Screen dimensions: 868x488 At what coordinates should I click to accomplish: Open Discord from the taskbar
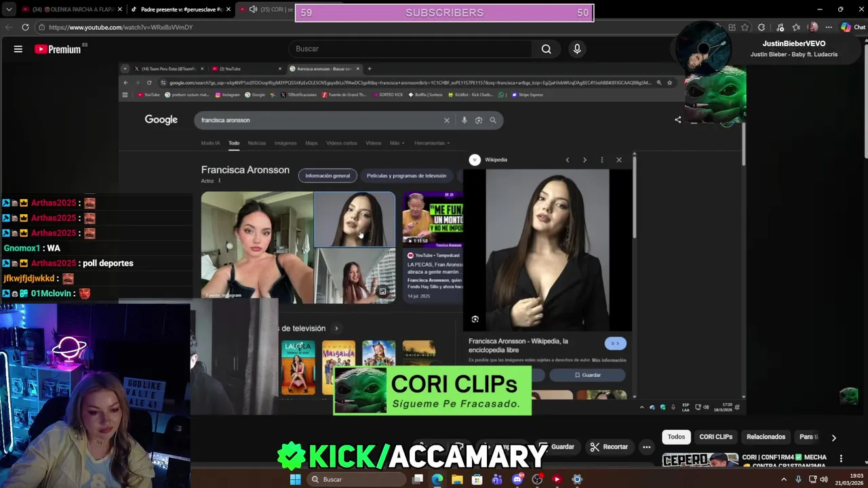[517, 479]
